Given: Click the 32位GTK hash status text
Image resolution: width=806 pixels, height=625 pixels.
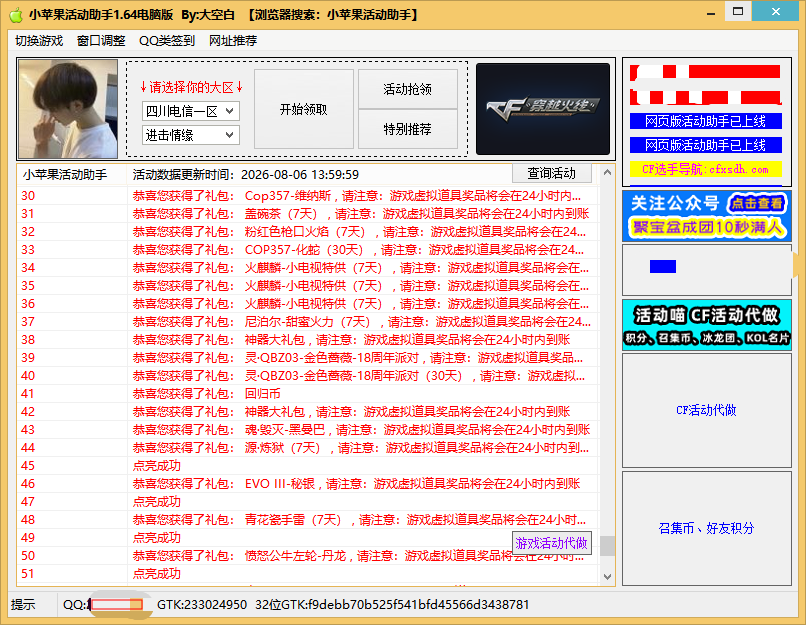Looking at the screenshot, I should [392, 604].
